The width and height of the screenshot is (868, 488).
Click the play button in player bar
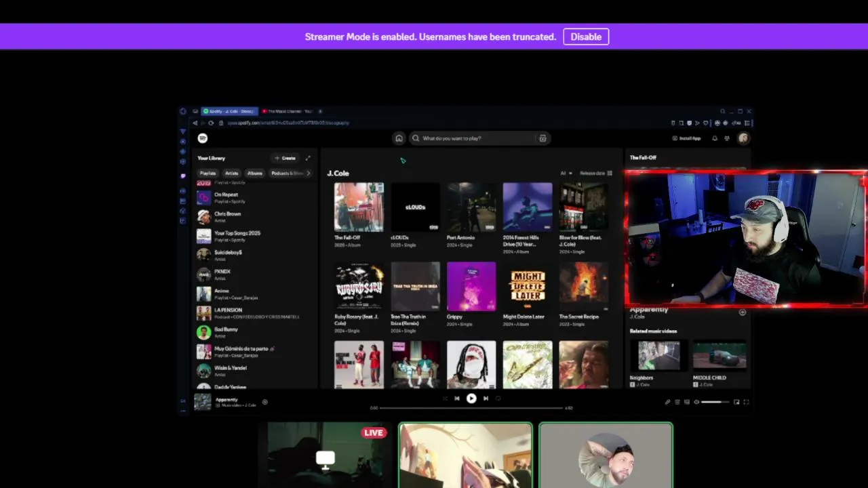click(x=471, y=399)
